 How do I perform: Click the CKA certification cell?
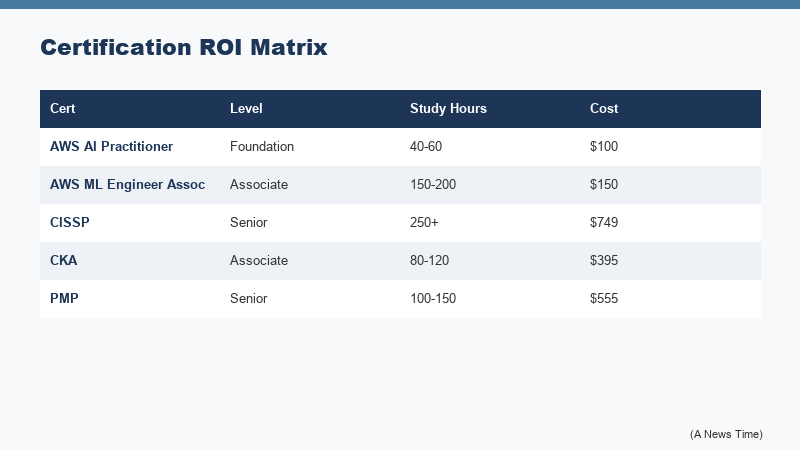coord(63,261)
